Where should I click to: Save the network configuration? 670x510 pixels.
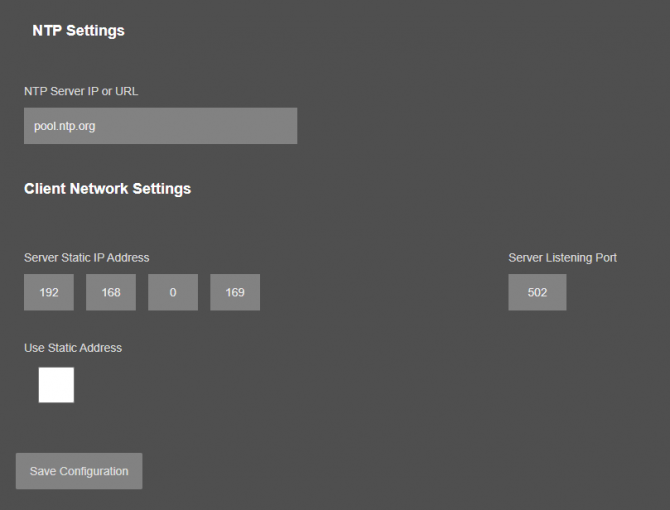click(79, 471)
